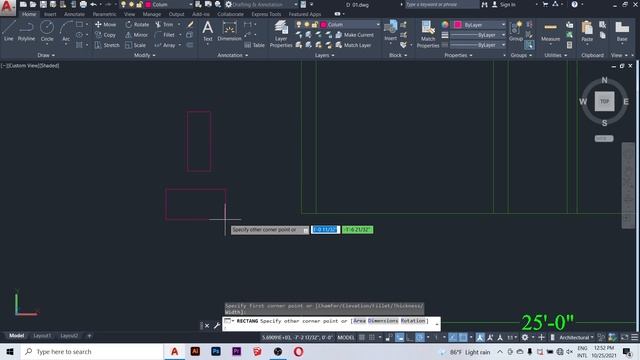Click the Scale tool
640x360 pixels.
tap(136, 45)
